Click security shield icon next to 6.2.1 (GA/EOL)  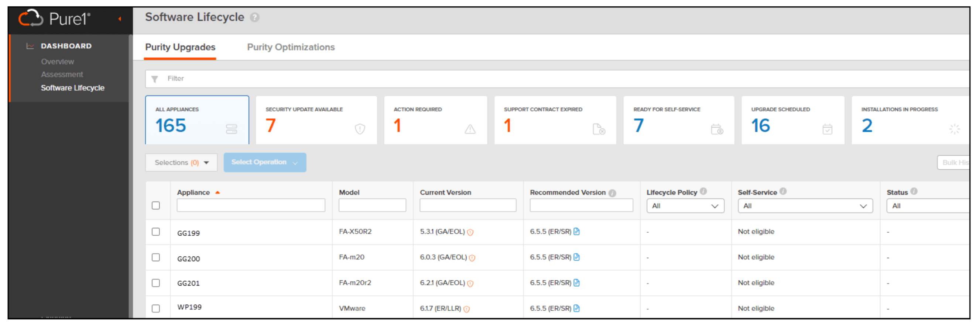(470, 284)
